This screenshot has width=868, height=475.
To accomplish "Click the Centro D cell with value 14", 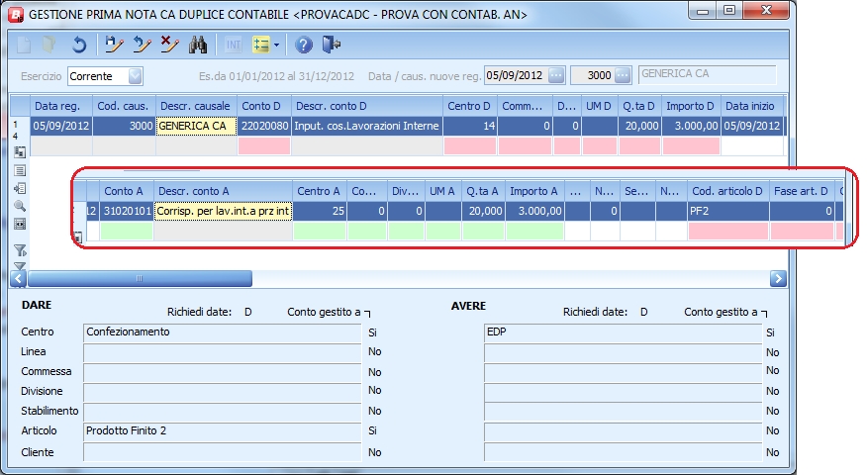I will pyautogui.click(x=470, y=127).
